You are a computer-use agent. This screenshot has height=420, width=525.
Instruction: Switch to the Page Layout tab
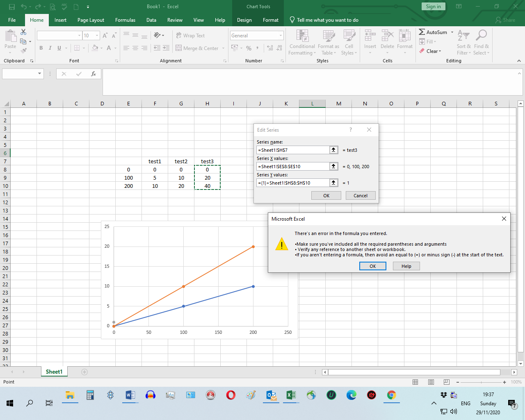91,20
